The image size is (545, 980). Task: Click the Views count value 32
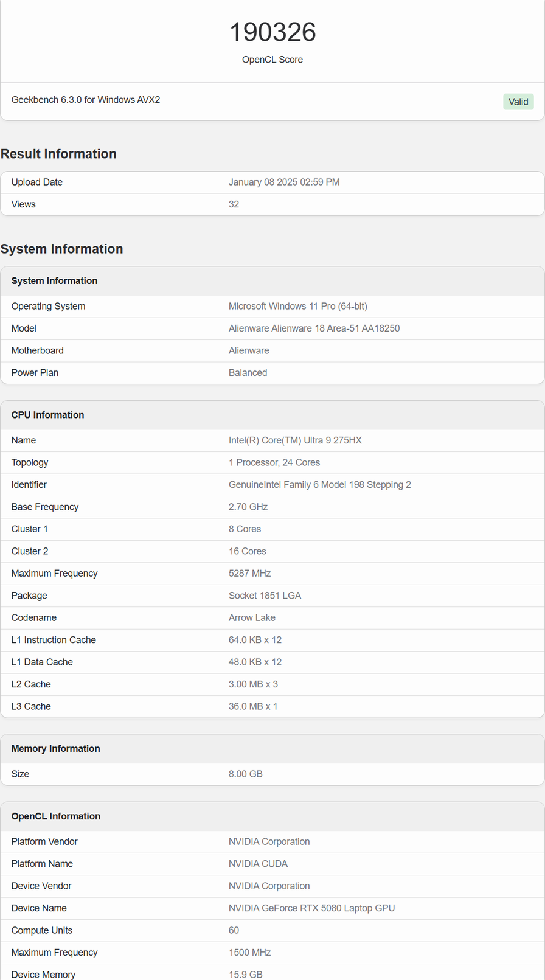(234, 204)
